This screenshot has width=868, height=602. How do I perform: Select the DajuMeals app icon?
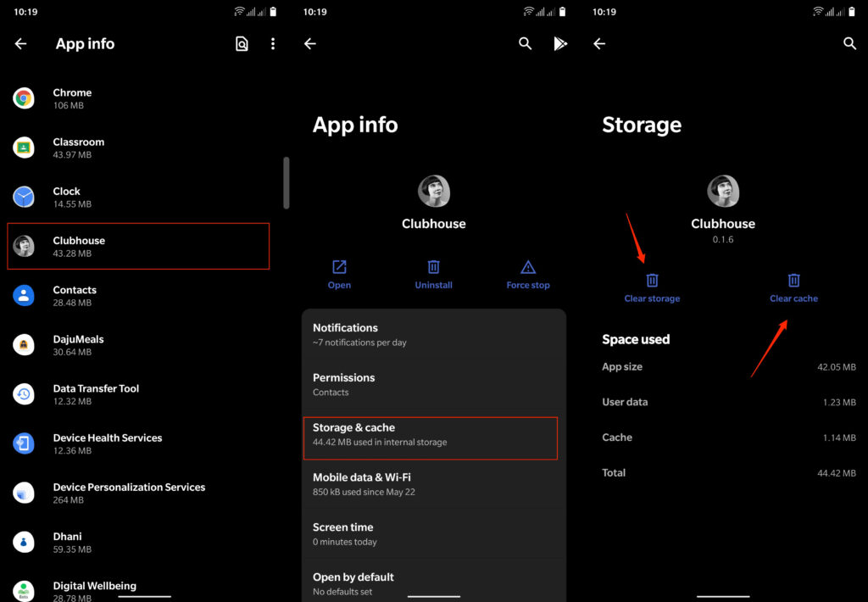tap(24, 345)
